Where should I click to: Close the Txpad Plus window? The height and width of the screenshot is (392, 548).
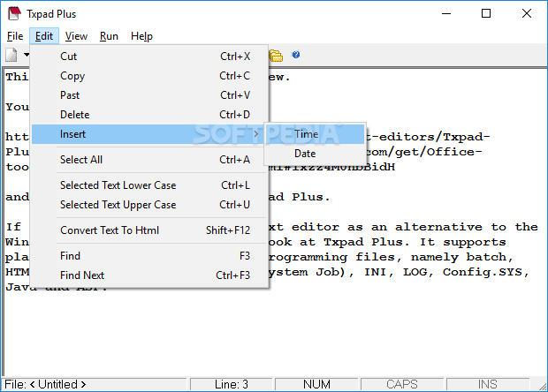[x=526, y=13]
